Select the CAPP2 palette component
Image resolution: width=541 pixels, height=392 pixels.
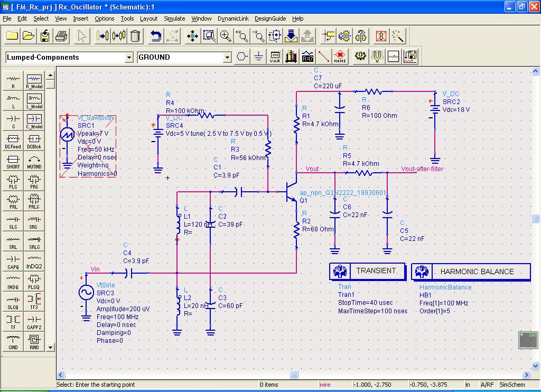point(34,322)
